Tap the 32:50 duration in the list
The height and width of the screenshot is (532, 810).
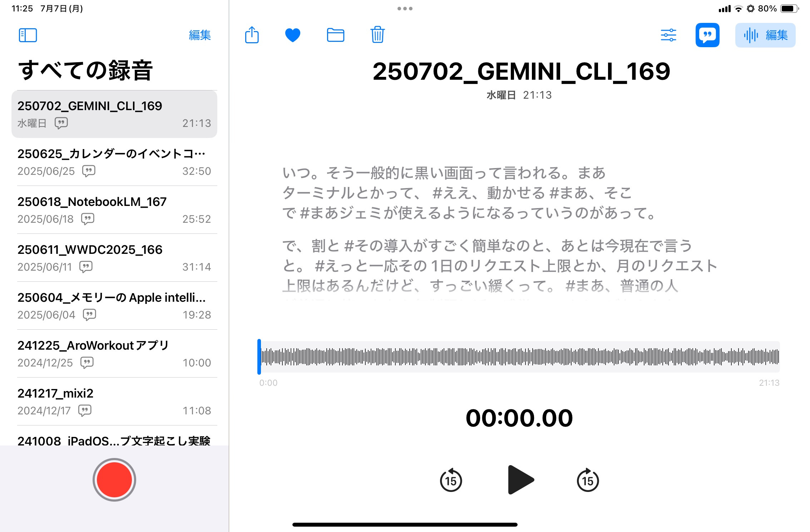coord(197,171)
